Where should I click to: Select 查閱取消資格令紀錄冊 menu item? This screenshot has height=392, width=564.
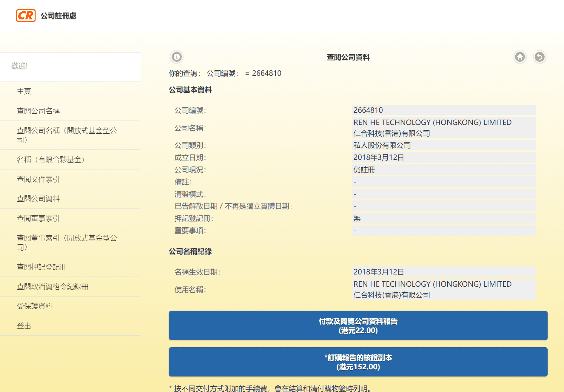[x=70, y=287]
